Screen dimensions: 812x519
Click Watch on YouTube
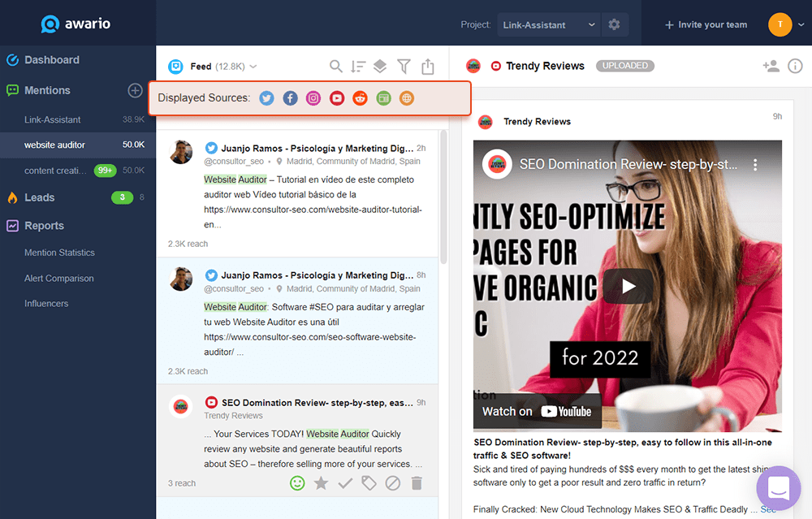pyautogui.click(x=537, y=411)
